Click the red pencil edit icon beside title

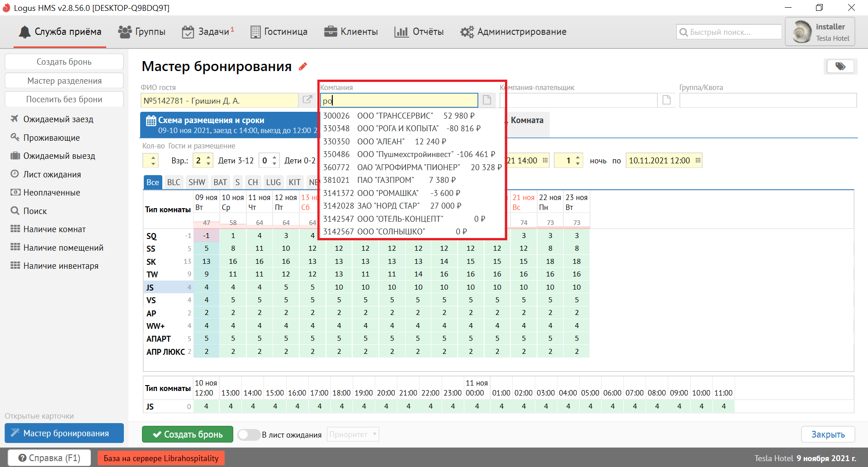tap(303, 67)
